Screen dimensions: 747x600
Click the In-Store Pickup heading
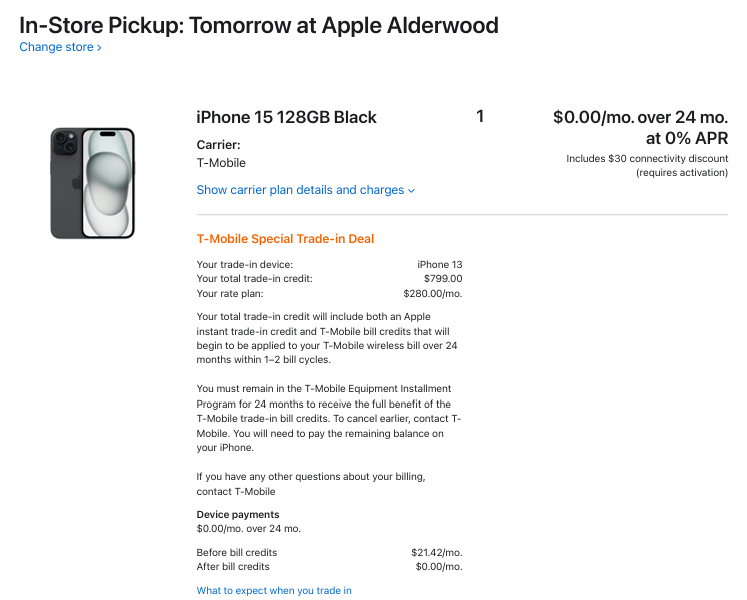click(259, 25)
